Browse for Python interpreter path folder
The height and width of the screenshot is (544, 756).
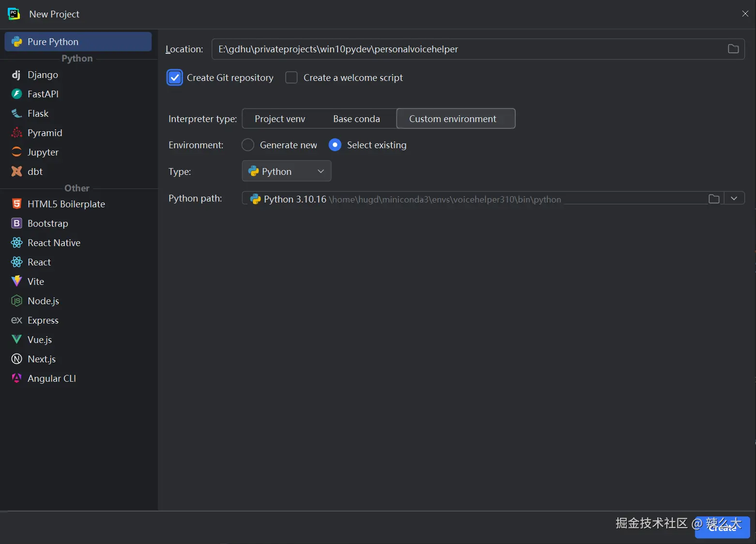pyautogui.click(x=714, y=199)
